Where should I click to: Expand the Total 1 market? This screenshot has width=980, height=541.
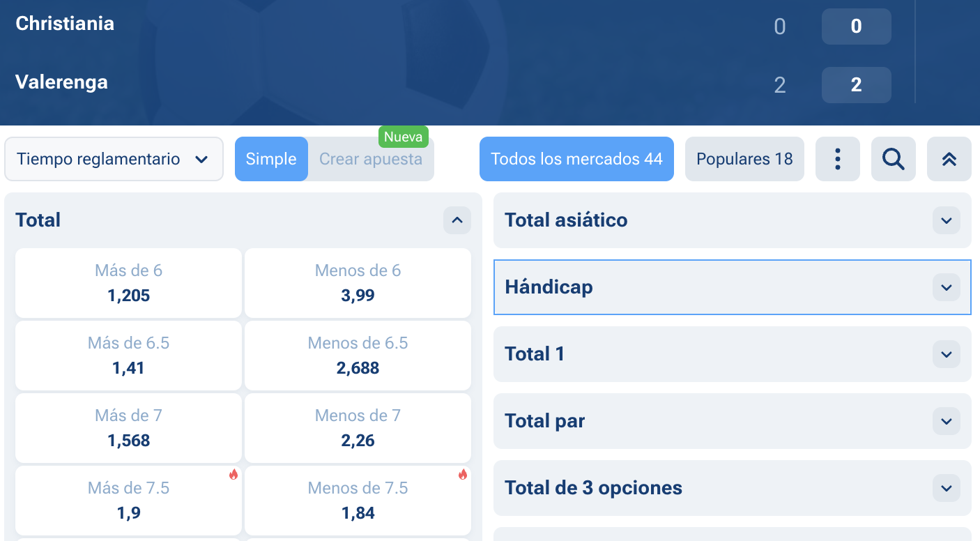point(947,354)
